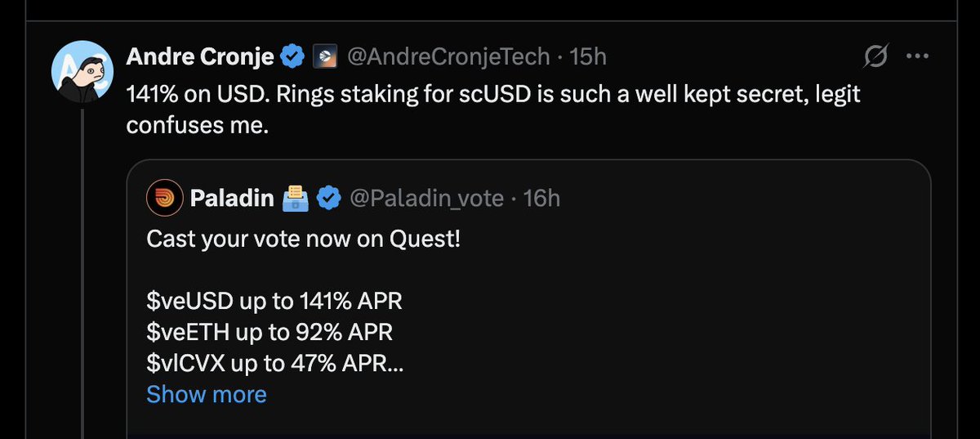Image resolution: width=980 pixels, height=439 pixels.
Task: Click the $veUSD cashtag
Action: coord(189,301)
